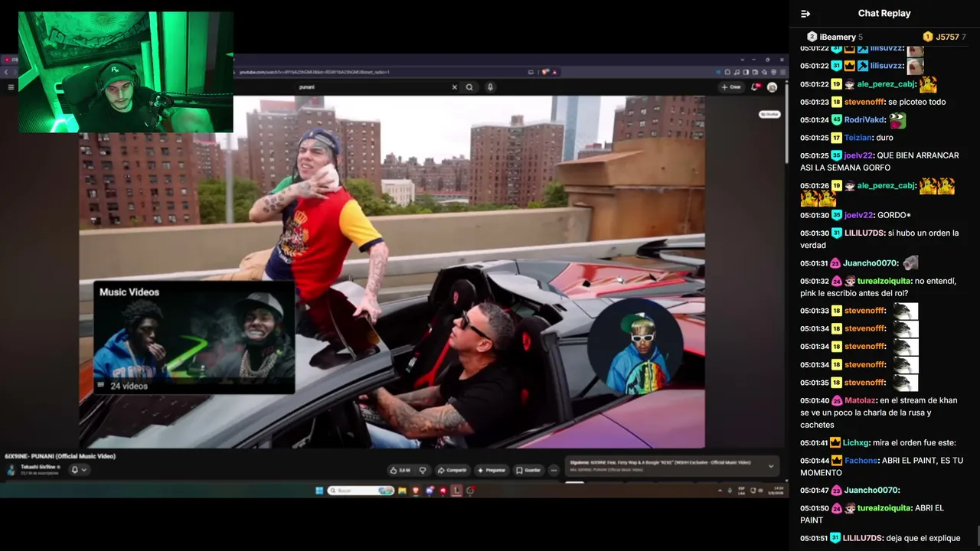Screen dimensions: 980x551
Task: Toggle the subscription notification bell dropdown
Action: (x=78, y=470)
